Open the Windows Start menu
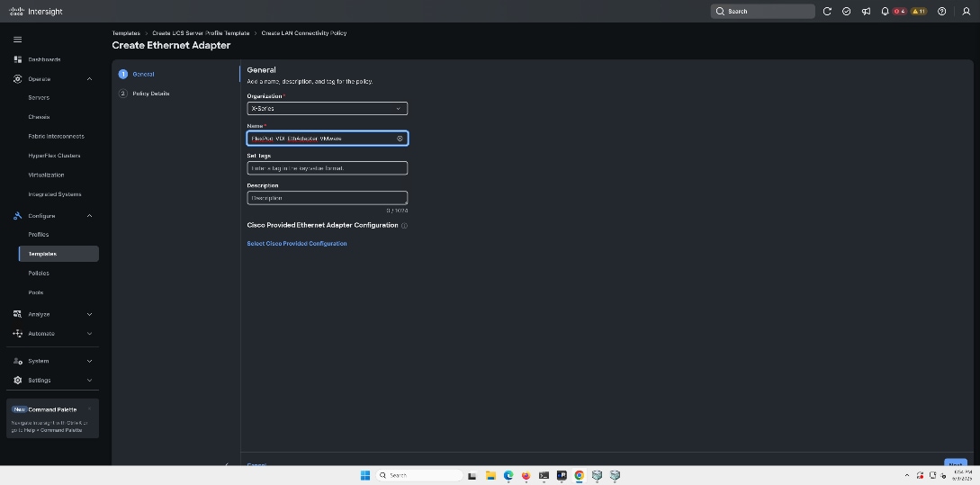980x485 pixels. (365, 476)
